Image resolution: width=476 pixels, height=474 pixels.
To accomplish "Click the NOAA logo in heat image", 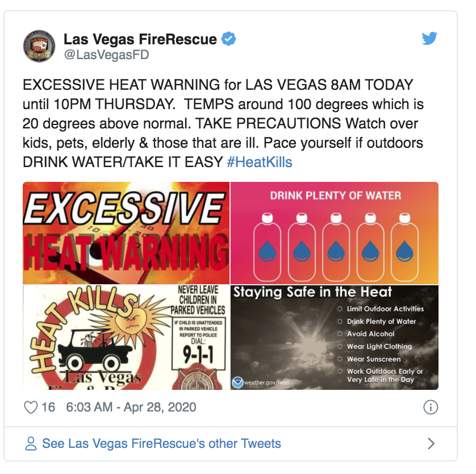I will point(237,382).
